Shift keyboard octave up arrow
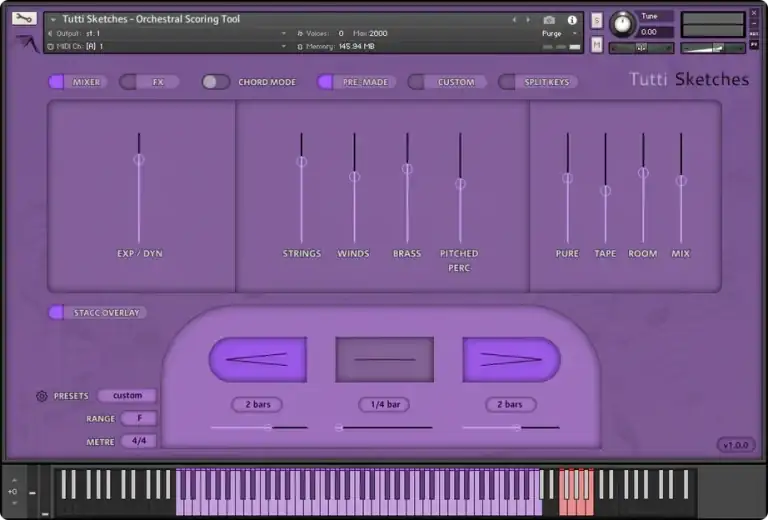768x520 pixels. (x=14, y=480)
